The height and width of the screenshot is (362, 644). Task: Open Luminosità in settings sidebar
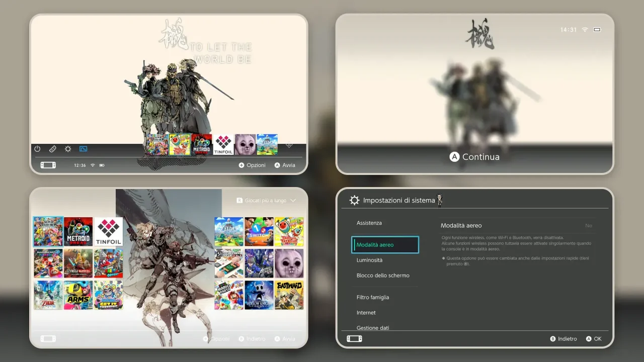[370, 260]
